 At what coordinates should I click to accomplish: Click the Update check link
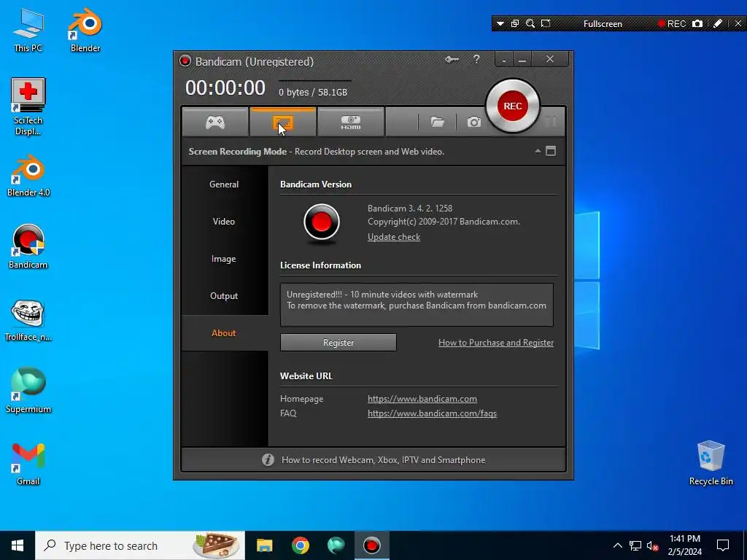pyautogui.click(x=394, y=237)
